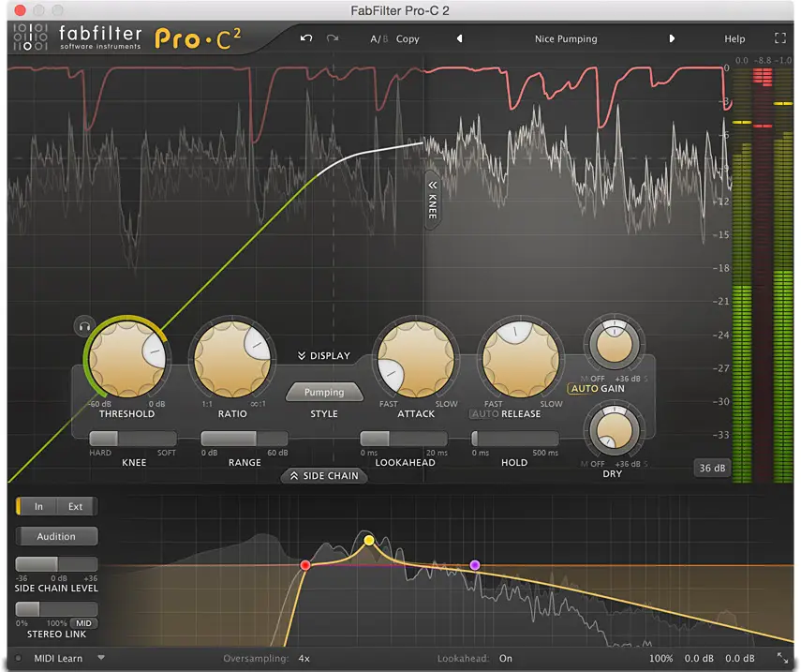This screenshot has height=672, width=801.
Task: Click the FabFilter logo icon
Action: pyautogui.click(x=30, y=37)
